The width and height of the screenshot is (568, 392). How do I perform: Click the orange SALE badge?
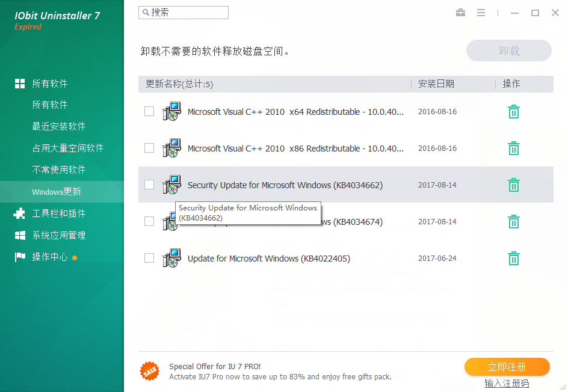pyautogui.click(x=150, y=371)
